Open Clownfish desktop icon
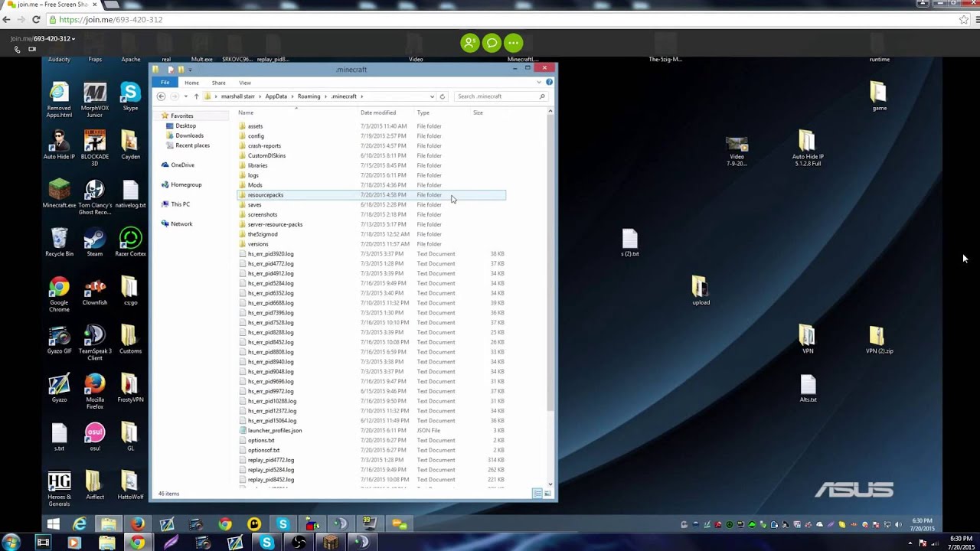 95,291
